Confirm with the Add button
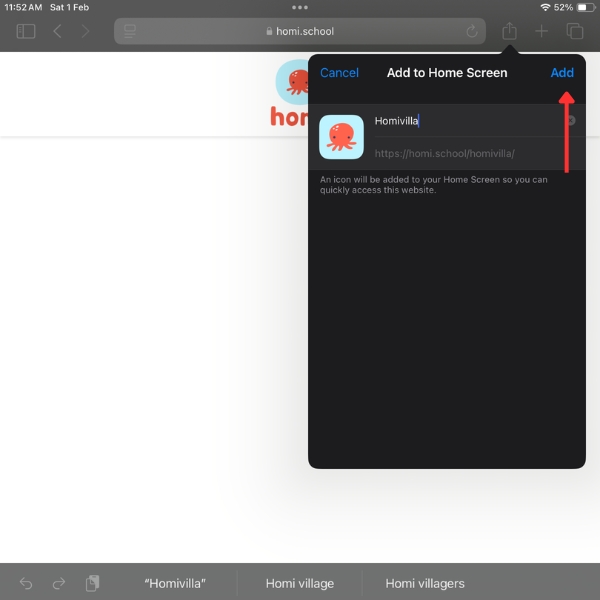Image resolution: width=600 pixels, height=600 pixels. pos(562,73)
